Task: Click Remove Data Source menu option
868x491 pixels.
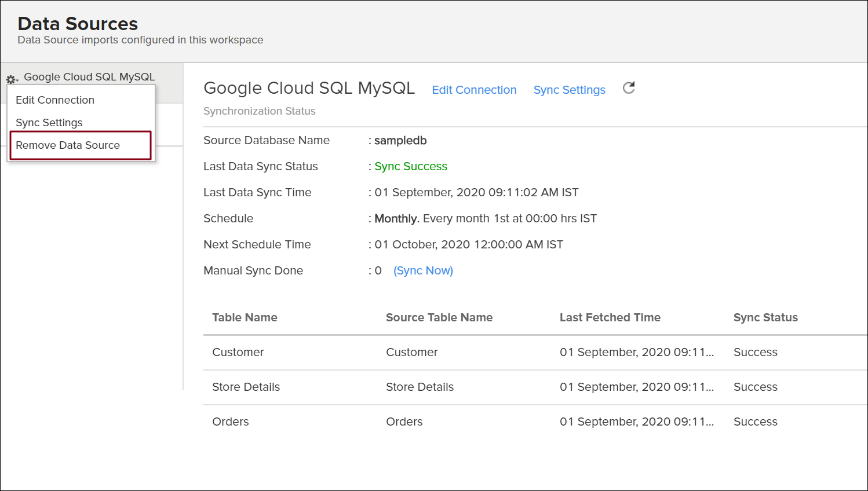Action: click(x=68, y=145)
